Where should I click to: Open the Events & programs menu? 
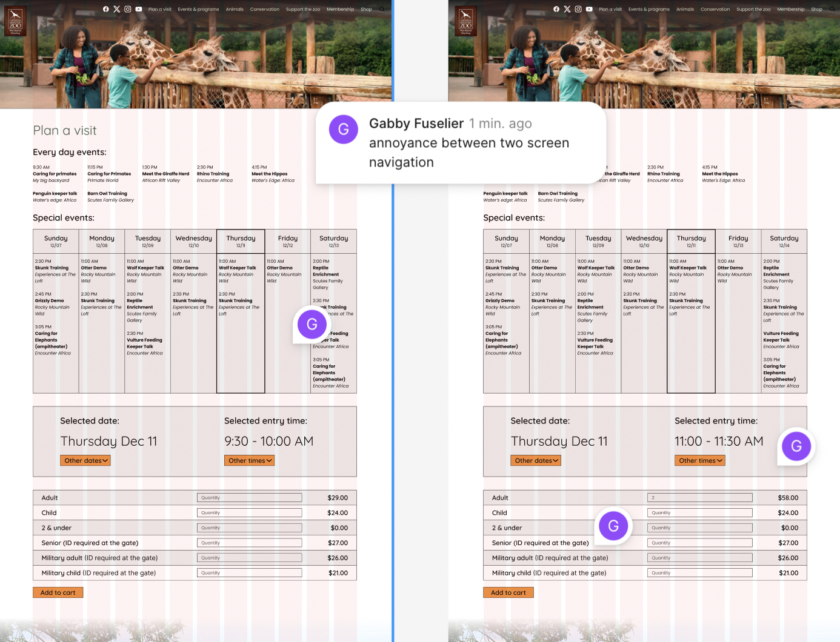click(198, 8)
